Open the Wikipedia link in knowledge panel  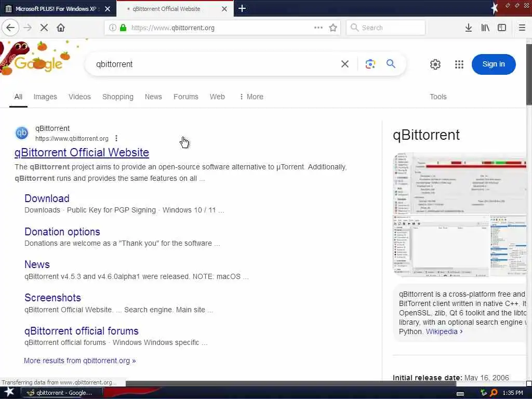444,331
